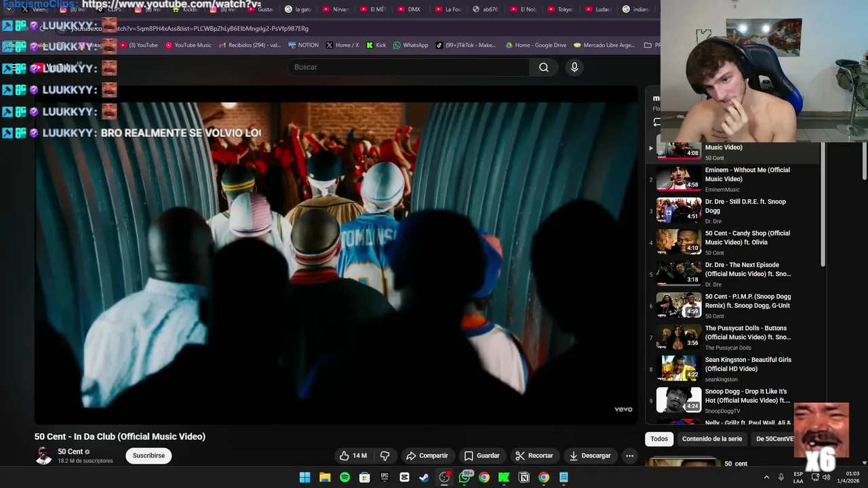
Task: Pause the In Da Club video player
Action: click(336, 255)
